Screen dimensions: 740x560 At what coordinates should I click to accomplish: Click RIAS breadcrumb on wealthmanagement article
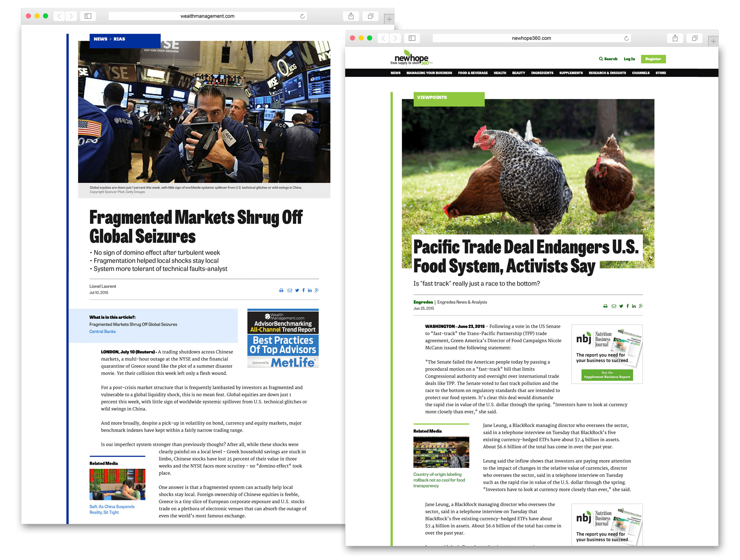click(119, 39)
